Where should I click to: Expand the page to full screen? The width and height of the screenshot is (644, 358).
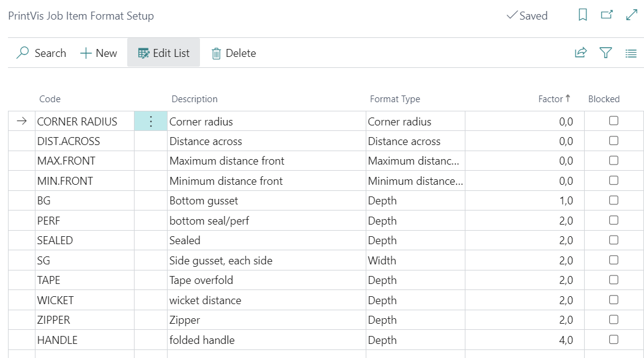click(x=631, y=15)
